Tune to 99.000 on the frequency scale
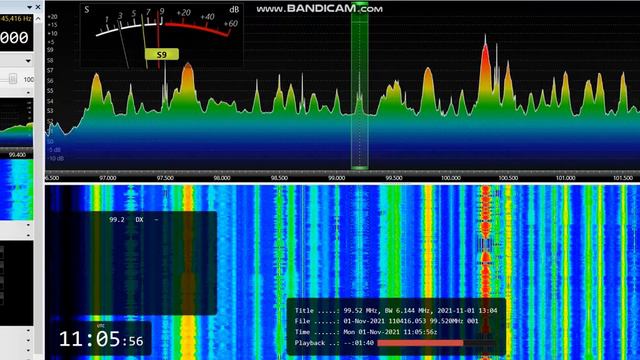 pyautogui.click(x=337, y=178)
